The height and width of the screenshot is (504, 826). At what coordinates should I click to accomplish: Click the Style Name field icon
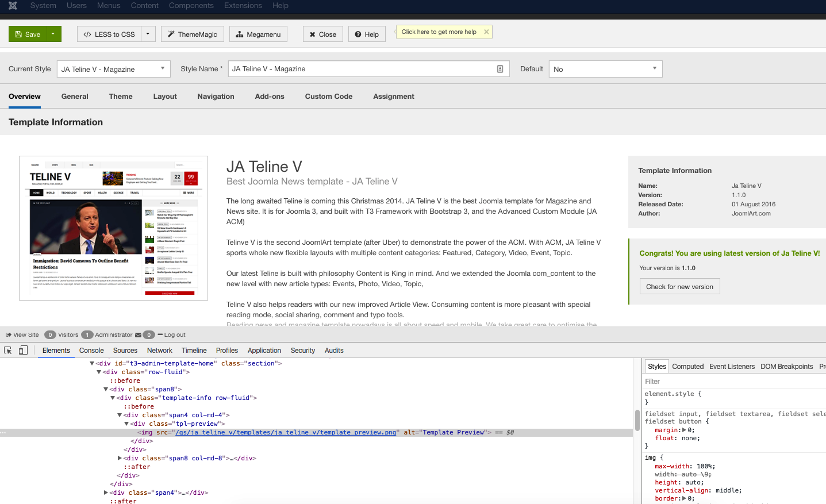(x=500, y=69)
